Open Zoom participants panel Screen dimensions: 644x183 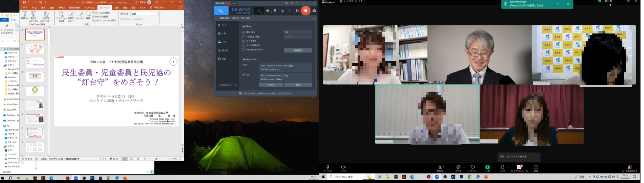coord(440,168)
